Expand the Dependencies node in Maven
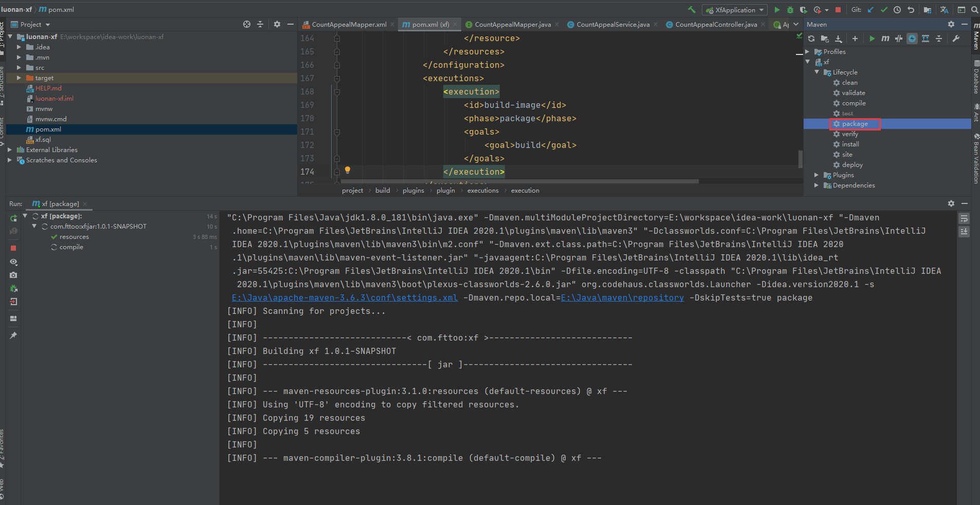 pyautogui.click(x=816, y=185)
